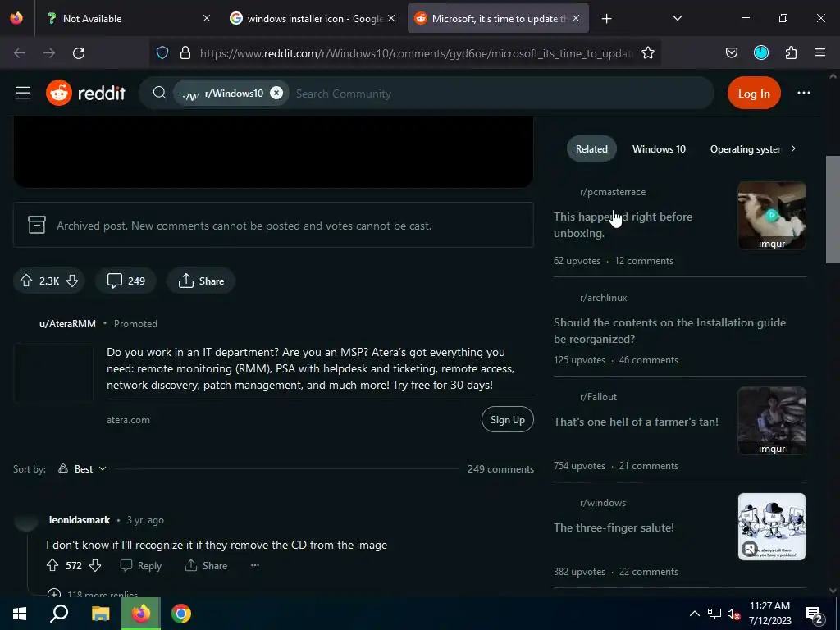Open the Windows Start menu
840x630 pixels.
pos(20,614)
